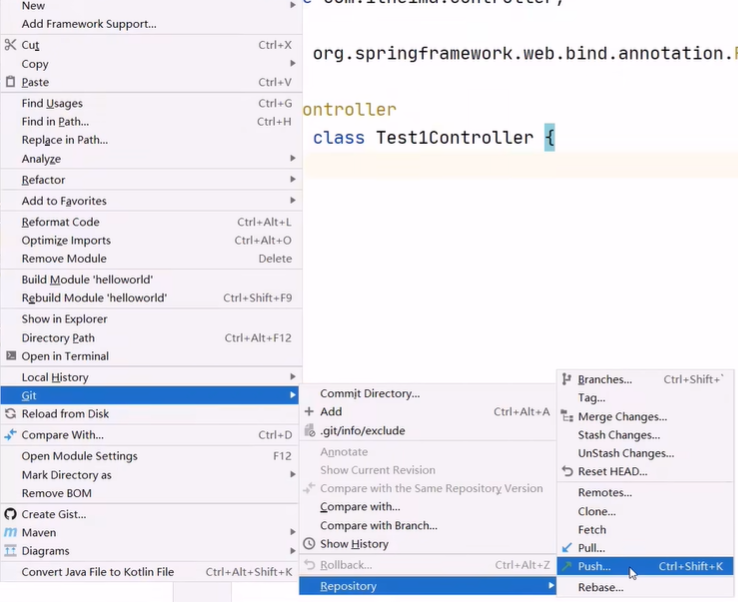The height and width of the screenshot is (602, 738).
Task: Click the Reset HEAD undo icon
Action: (x=568, y=471)
